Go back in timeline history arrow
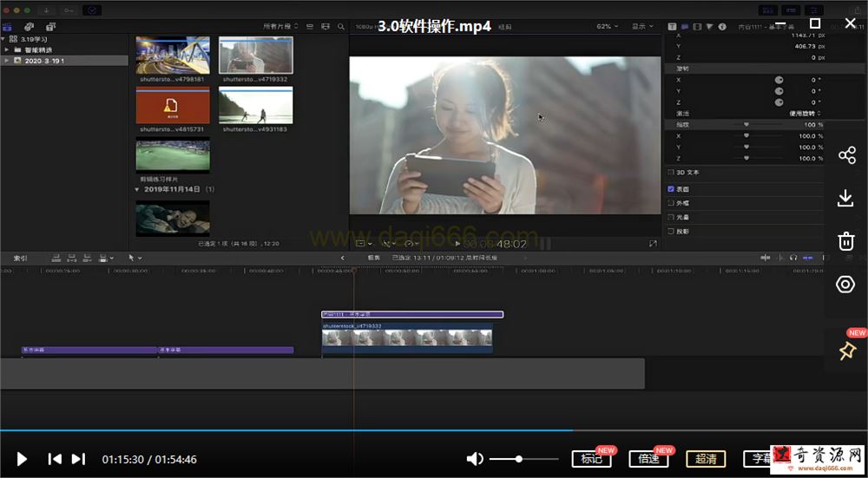 [342, 258]
